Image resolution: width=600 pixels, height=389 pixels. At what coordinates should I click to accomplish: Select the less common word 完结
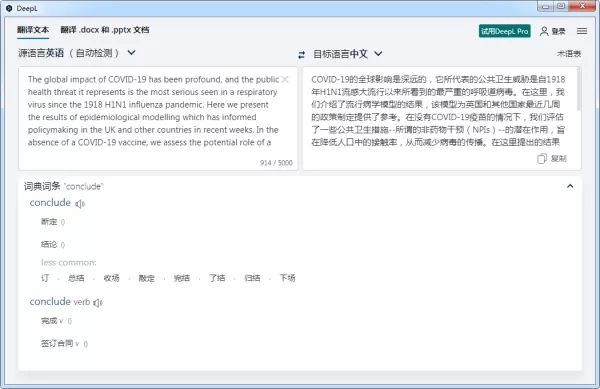pos(182,278)
